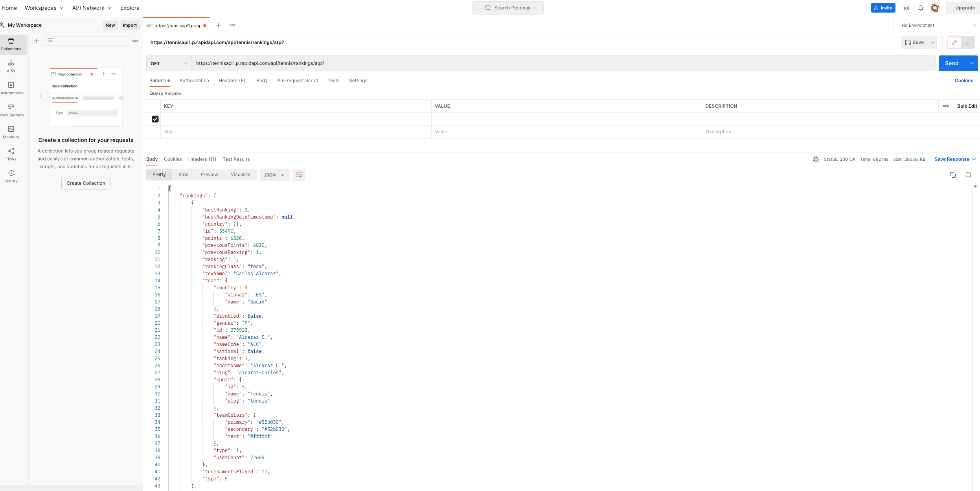
Task: Switch to the Authorization tab
Action: coord(194,81)
